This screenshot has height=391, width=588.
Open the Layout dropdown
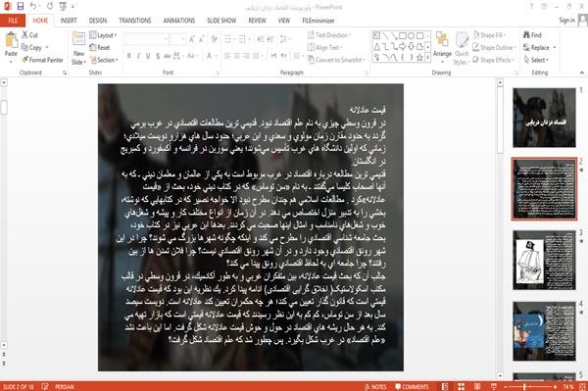103,35
